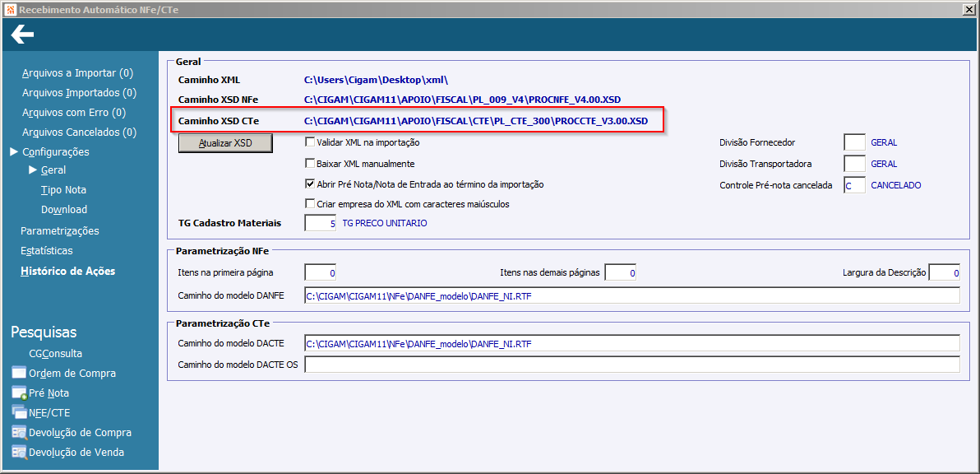Open Arquivos Importados (0)
This screenshot has height=474, width=980.
point(80,92)
